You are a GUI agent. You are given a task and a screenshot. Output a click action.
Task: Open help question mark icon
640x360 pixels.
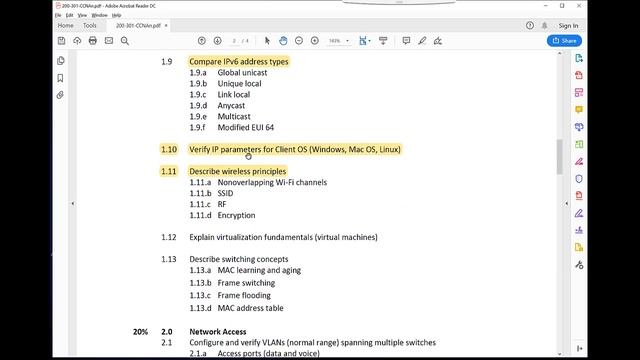pyautogui.click(x=530, y=26)
